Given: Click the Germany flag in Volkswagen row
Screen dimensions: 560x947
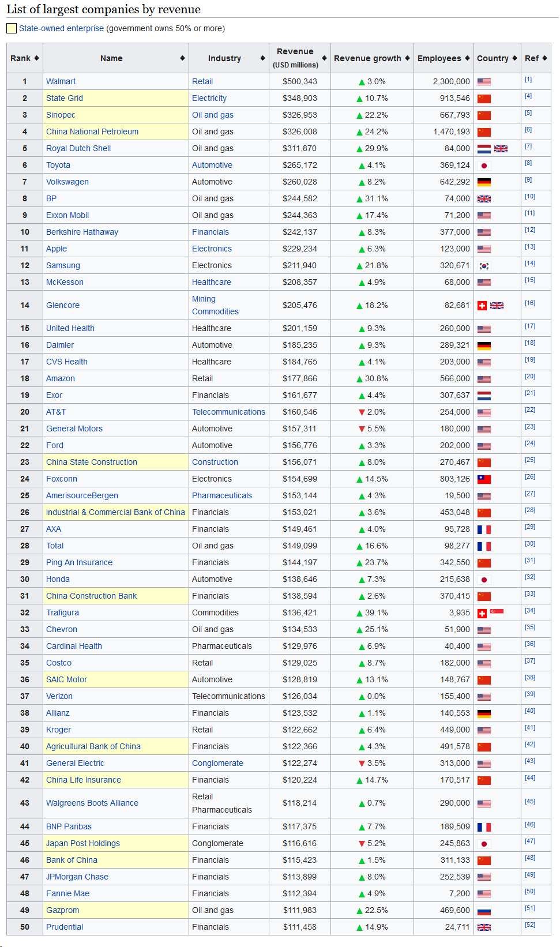Looking at the screenshot, I should click(x=484, y=182).
